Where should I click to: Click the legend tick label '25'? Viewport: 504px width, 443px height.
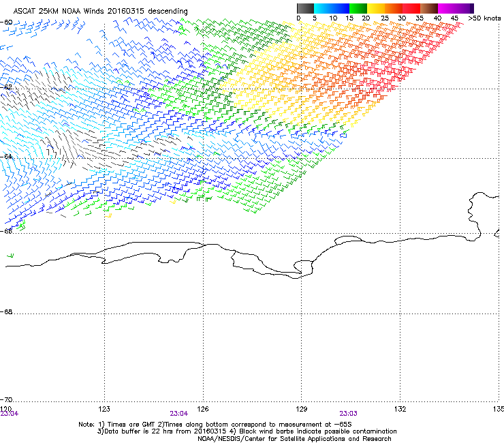(x=384, y=18)
